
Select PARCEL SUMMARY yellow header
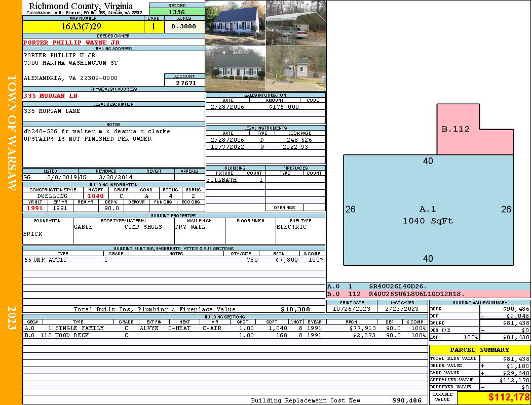pos(480,350)
